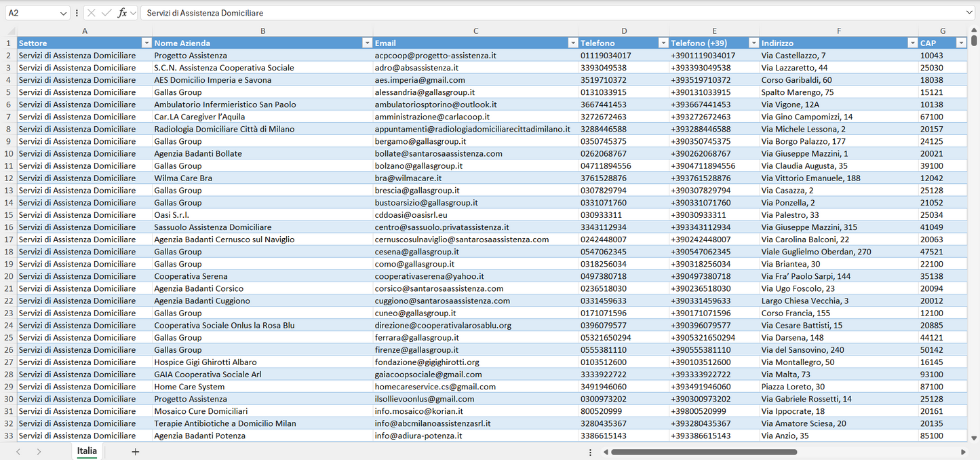The width and height of the screenshot is (980, 460).
Task: Select row 20 header
Action: (x=9, y=276)
